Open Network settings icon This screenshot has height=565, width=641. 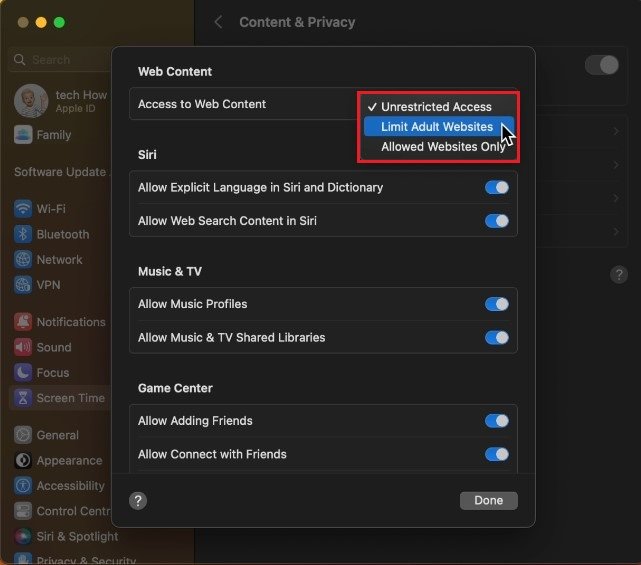(23, 260)
